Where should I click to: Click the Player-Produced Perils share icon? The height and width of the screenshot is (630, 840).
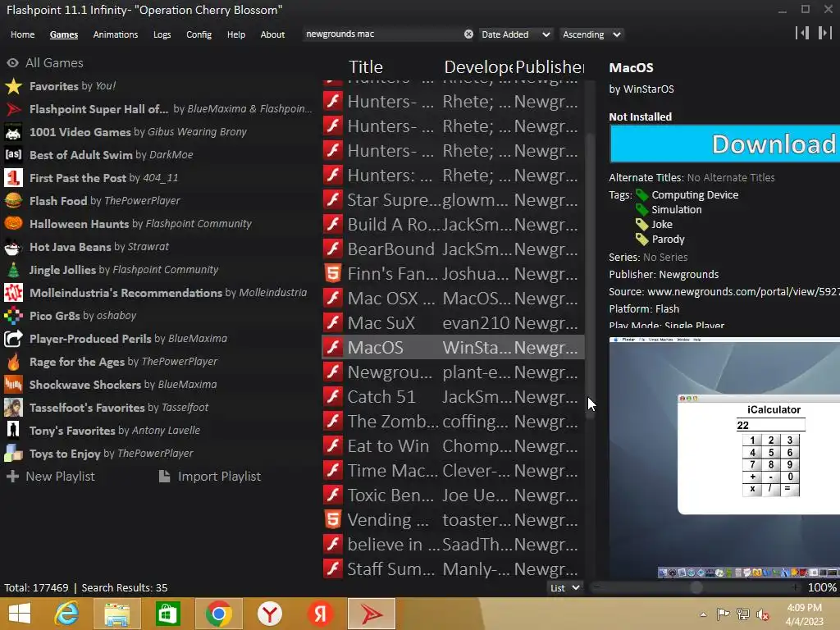pos(13,339)
